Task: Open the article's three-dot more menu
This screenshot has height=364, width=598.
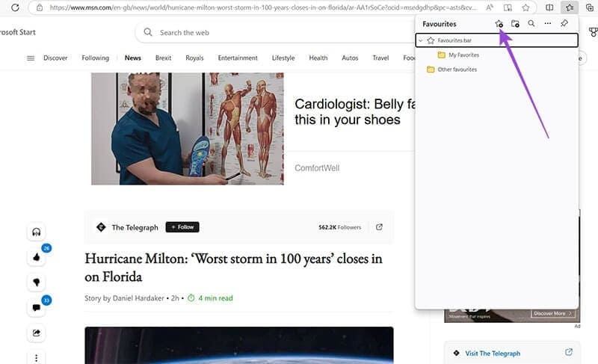Action: tap(36, 357)
